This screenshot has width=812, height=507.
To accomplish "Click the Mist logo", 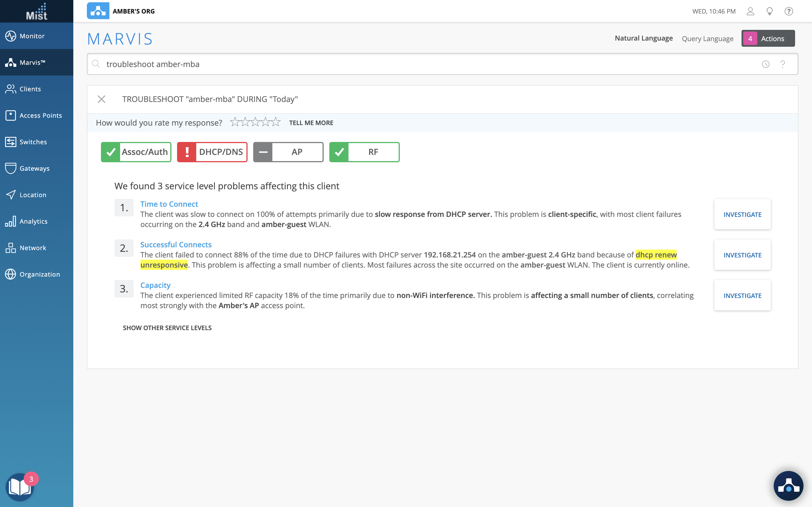I will [37, 11].
